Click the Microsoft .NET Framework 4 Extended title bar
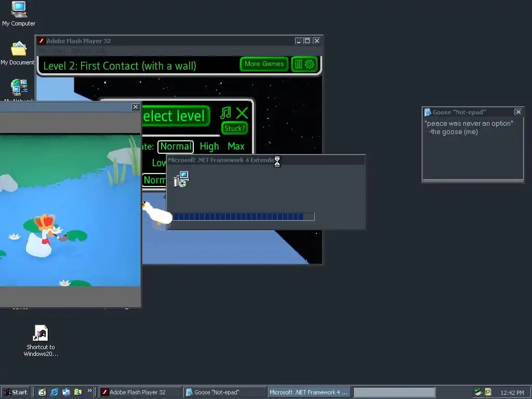The width and height of the screenshot is (532, 399). (x=265, y=160)
